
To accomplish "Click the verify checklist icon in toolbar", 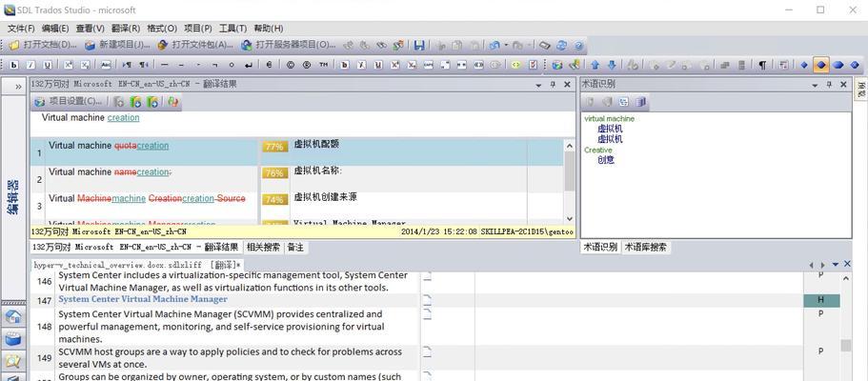I will [533, 65].
